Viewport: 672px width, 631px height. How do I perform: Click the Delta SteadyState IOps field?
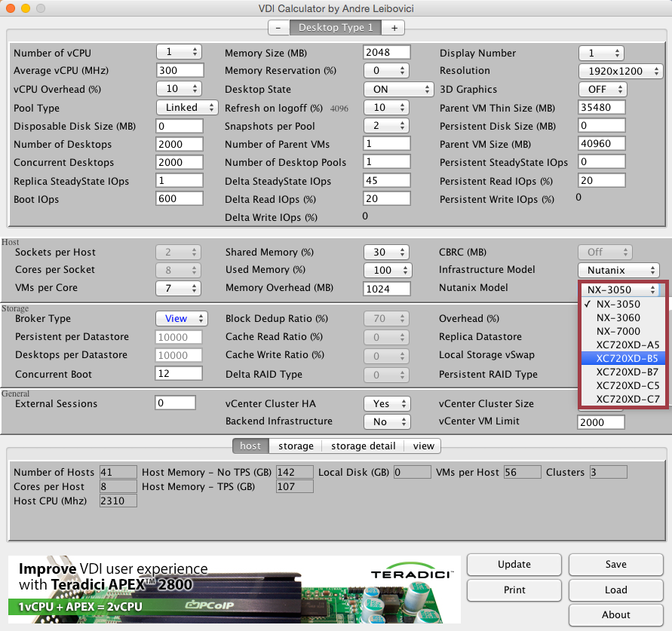tap(387, 180)
